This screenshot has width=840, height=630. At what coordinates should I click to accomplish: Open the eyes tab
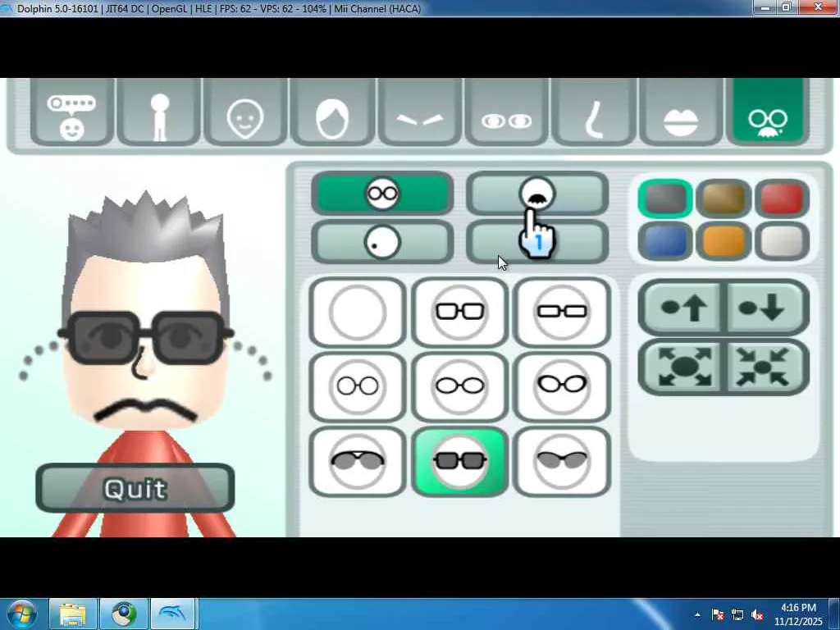[x=507, y=112]
